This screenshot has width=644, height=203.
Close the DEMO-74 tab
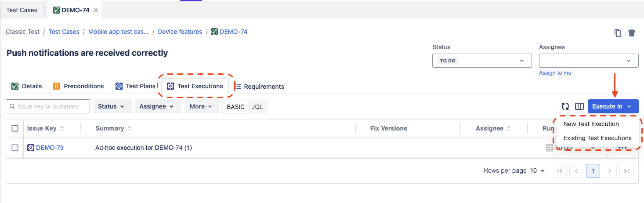coord(96,10)
